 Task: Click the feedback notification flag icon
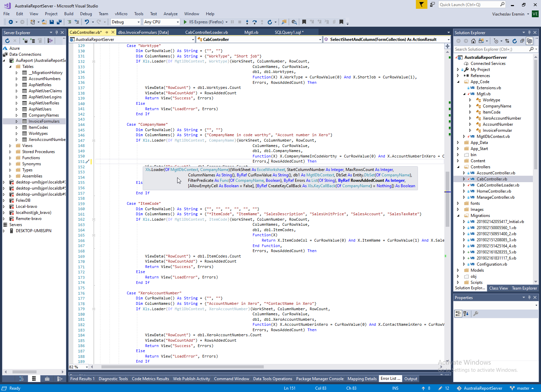pos(421,4)
